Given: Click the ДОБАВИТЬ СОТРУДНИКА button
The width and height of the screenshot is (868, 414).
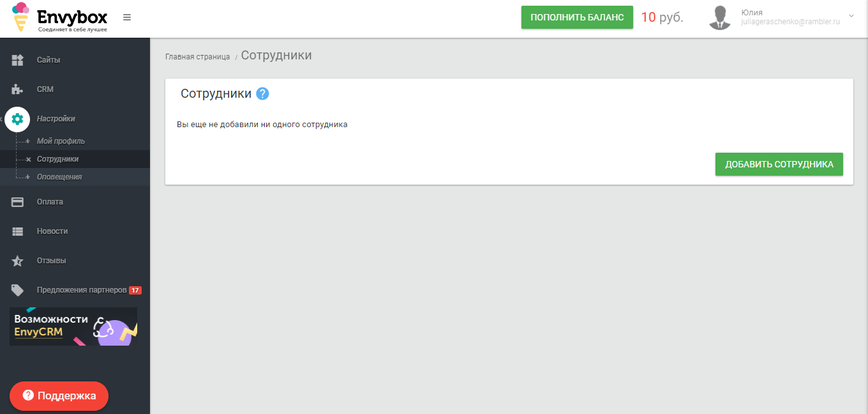Looking at the screenshot, I should click(x=779, y=164).
